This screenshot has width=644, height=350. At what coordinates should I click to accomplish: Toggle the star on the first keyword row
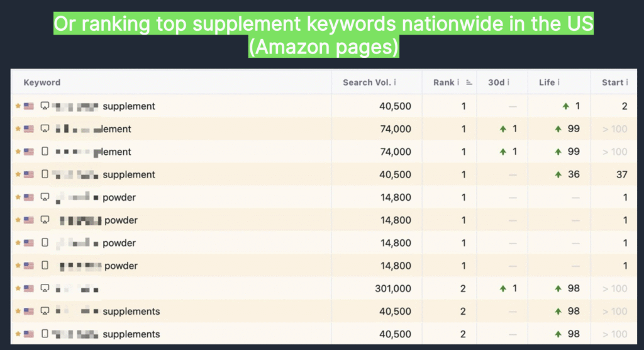click(18, 106)
